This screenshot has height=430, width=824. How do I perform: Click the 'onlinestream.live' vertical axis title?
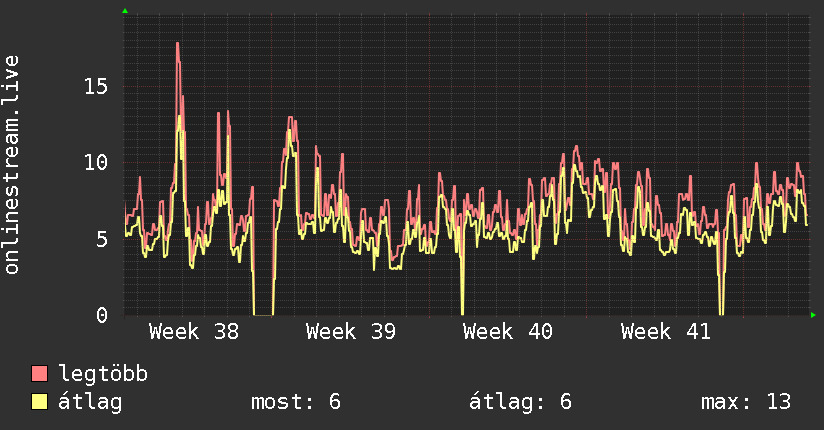click(11, 165)
